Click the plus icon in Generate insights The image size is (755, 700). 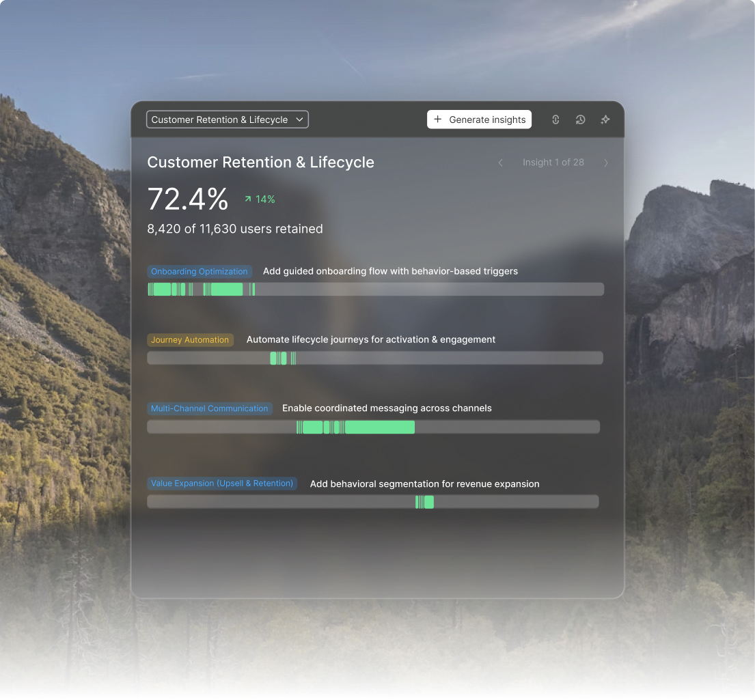click(x=438, y=120)
